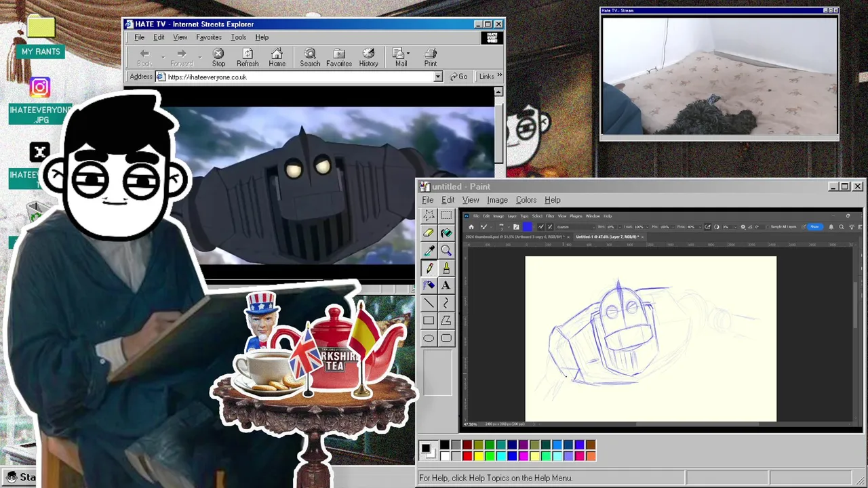Click the browser address field with ihateeveryone.co.uk
Image resolution: width=868 pixels, height=488 pixels.
(295, 77)
